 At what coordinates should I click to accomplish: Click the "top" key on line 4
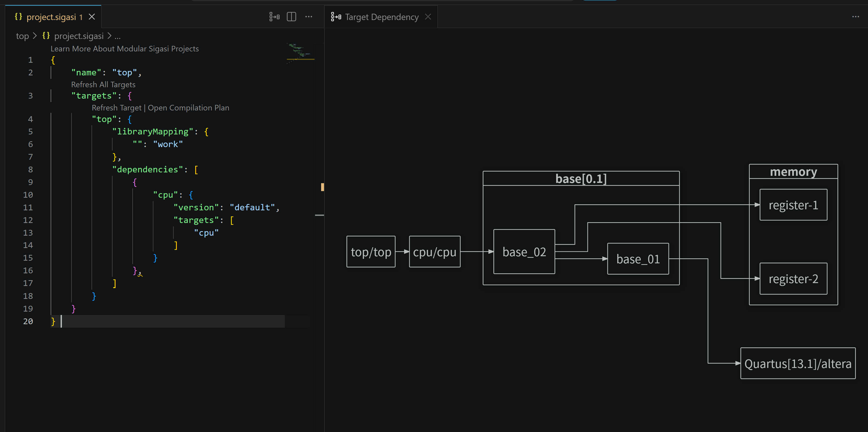point(104,119)
